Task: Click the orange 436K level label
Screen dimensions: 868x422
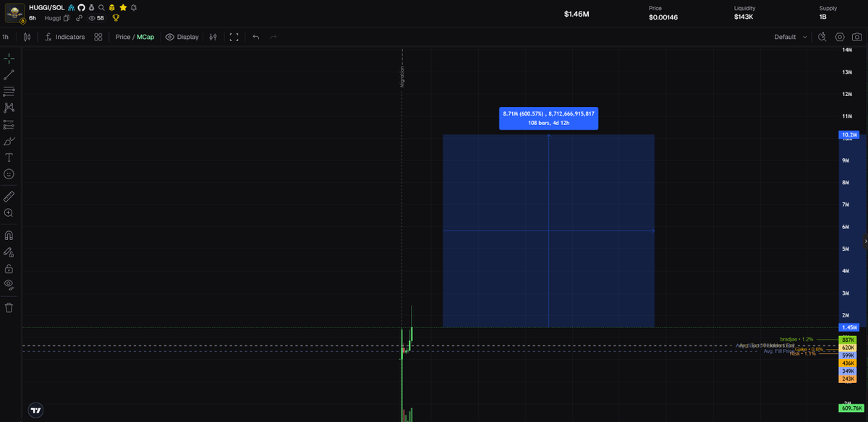Action: pyautogui.click(x=848, y=363)
